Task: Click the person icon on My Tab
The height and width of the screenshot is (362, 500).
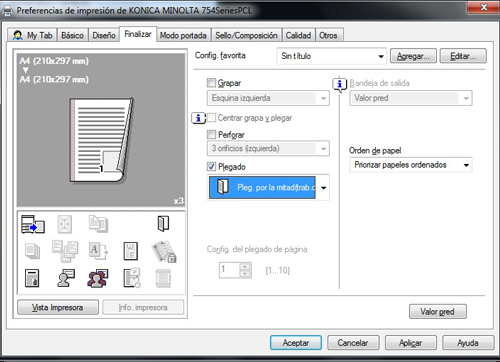Action: click(x=17, y=35)
